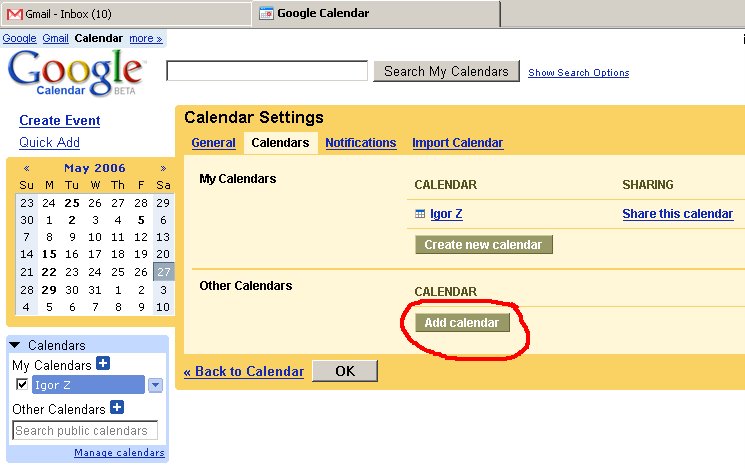Select the blue Igor Z calendar in sidebar

tap(88, 385)
